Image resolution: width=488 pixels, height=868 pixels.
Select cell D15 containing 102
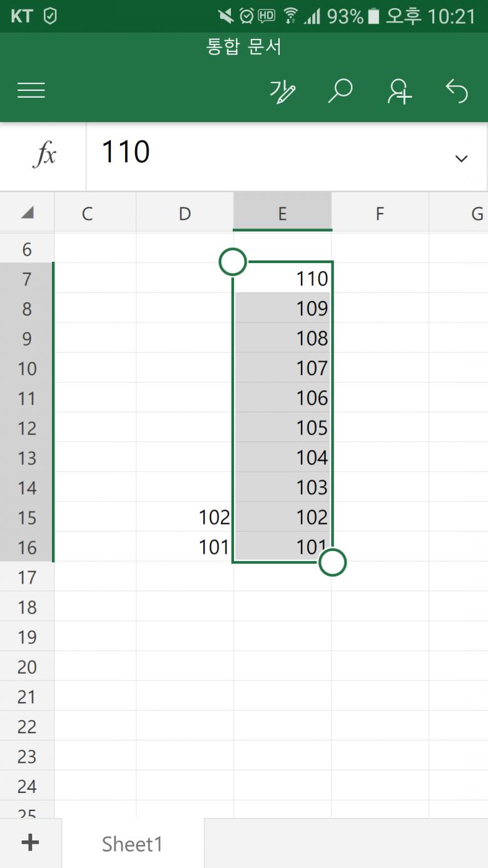185,517
